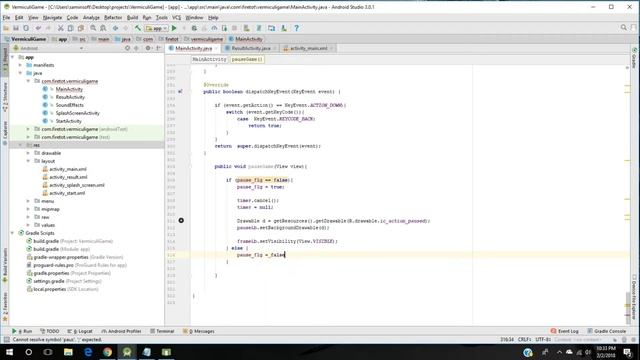640x360 pixels.
Task: Click the Undo toolbar icon
Action: [x=38, y=28]
